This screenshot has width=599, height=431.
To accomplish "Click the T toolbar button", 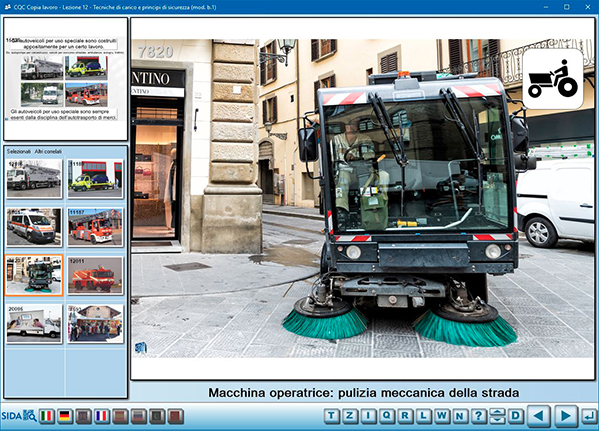I will (331, 416).
